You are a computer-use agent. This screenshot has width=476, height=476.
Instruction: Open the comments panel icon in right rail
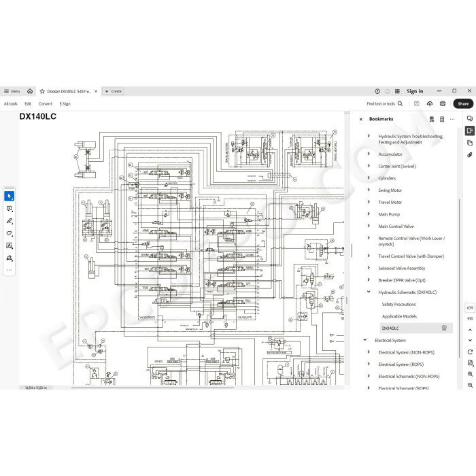point(470,118)
